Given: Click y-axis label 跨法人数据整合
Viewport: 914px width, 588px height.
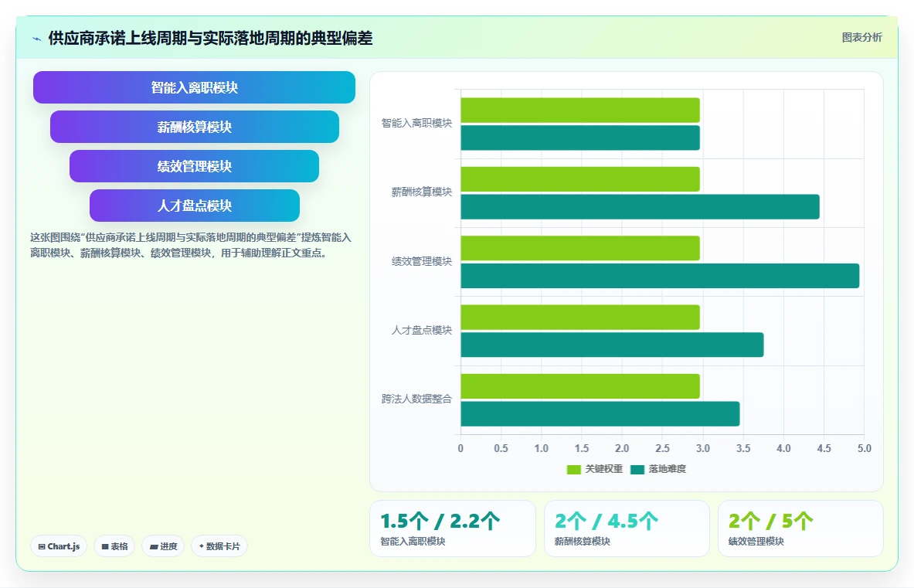Looking at the screenshot, I should point(416,399).
